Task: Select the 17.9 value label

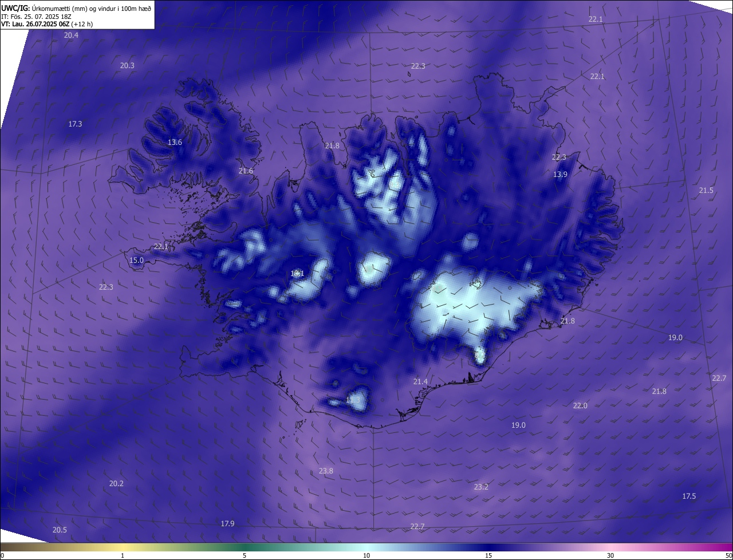Action: [x=227, y=524]
